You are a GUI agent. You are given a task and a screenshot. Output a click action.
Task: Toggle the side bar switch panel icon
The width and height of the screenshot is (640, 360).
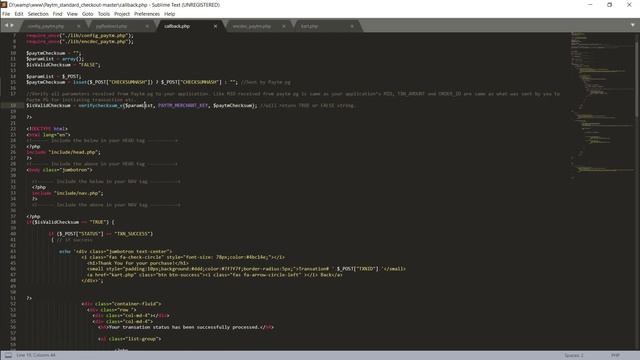pos(8,356)
